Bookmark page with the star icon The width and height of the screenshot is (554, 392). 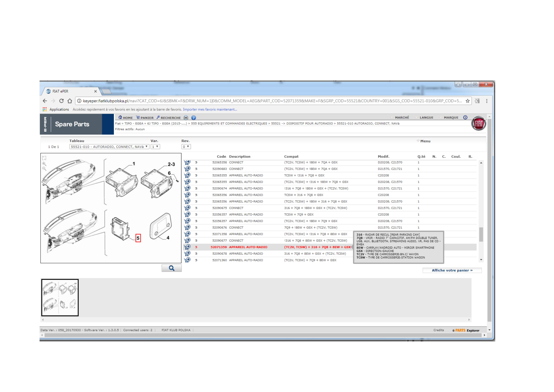468,101
